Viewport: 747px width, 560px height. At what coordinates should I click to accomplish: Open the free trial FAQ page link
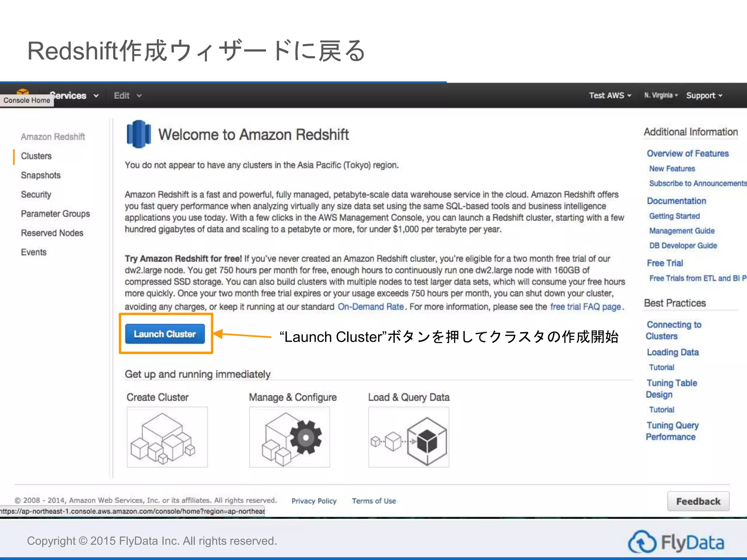(585, 307)
